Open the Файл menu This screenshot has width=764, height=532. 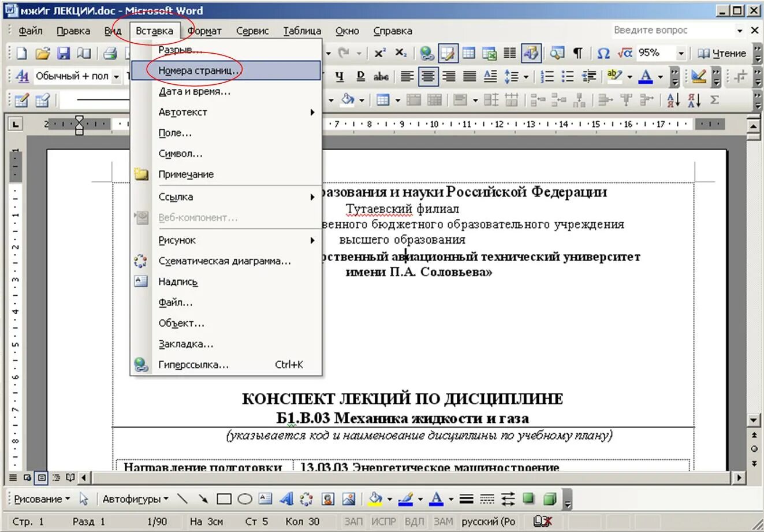pyautogui.click(x=30, y=31)
